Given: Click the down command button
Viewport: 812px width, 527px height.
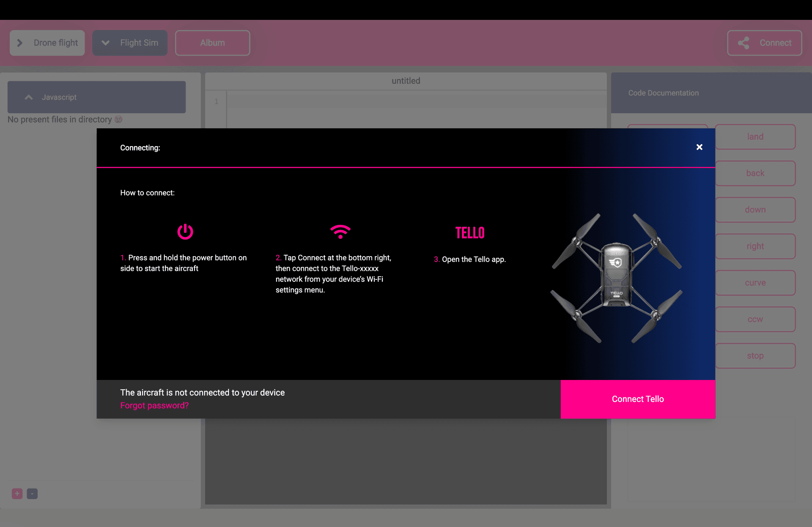Looking at the screenshot, I should [x=755, y=210].
